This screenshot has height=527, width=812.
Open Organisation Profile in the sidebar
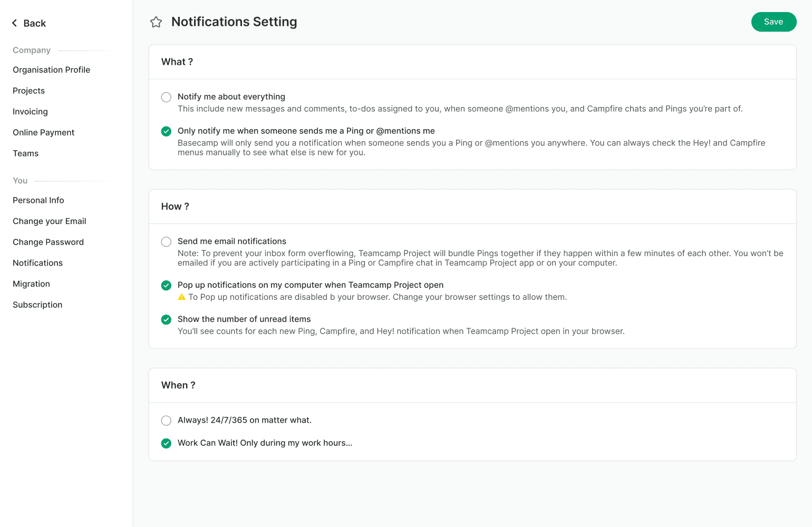(x=51, y=70)
